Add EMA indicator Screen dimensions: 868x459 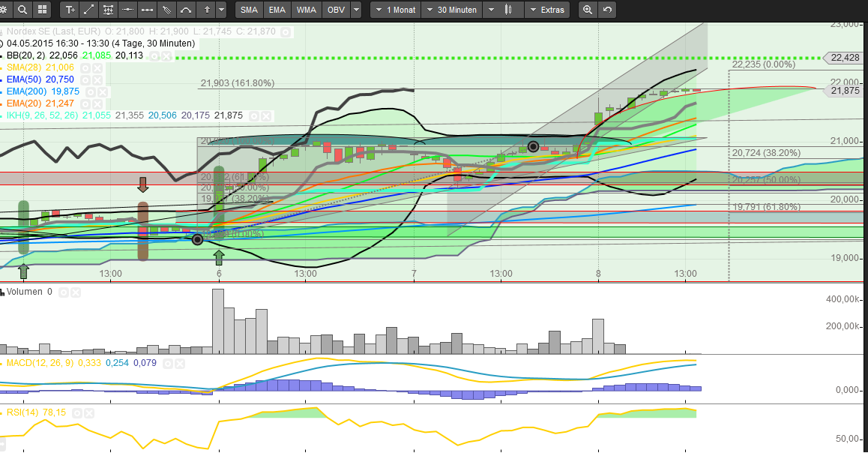coord(277,10)
